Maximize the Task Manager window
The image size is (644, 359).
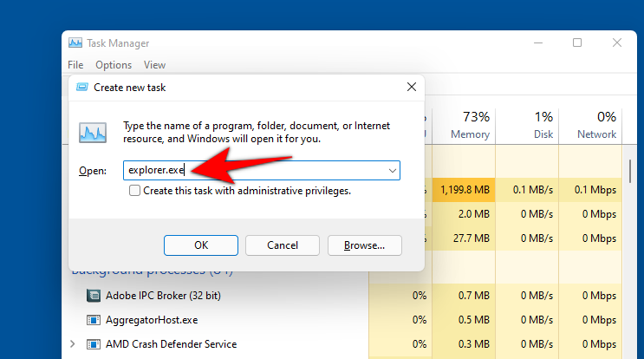pos(577,42)
